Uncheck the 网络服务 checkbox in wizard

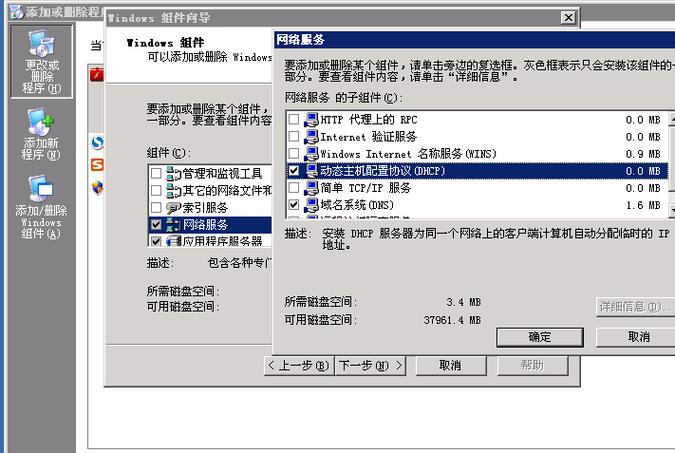point(156,224)
